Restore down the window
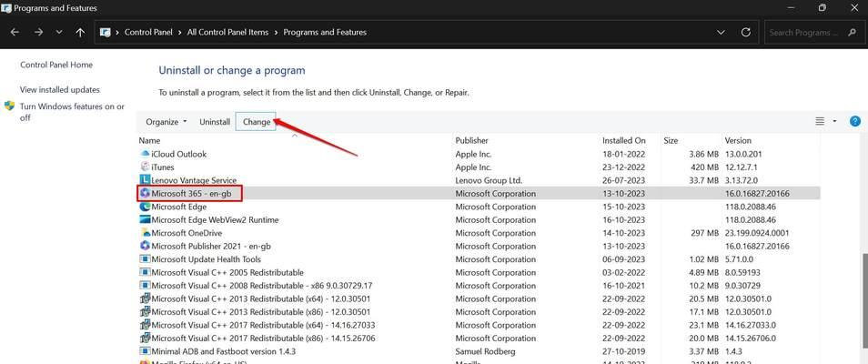The height and width of the screenshot is (364, 868). 823,8
